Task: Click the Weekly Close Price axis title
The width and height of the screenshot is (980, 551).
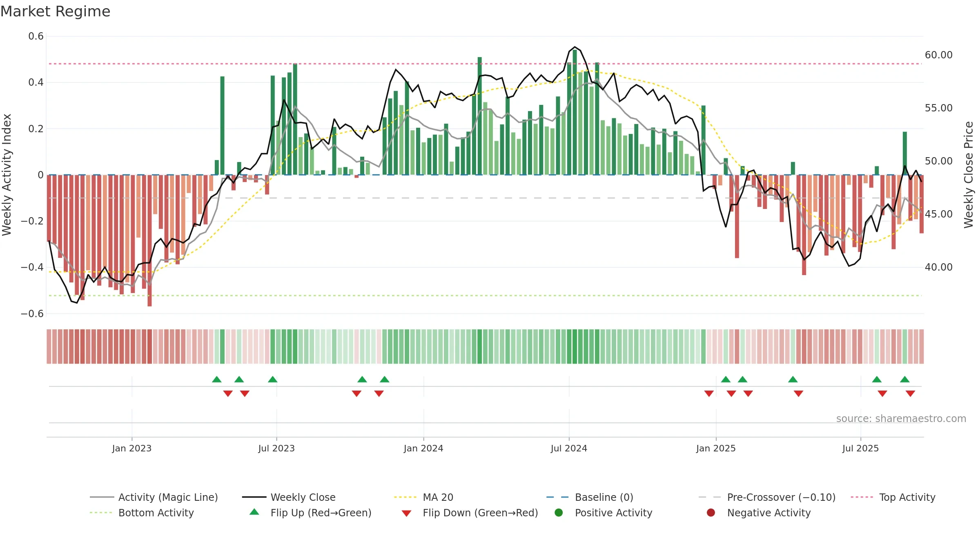Action: click(969, 175)
